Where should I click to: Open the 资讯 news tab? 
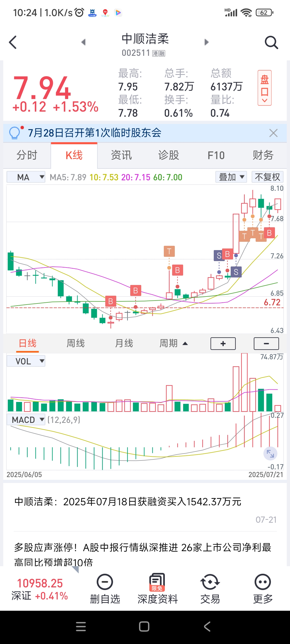pyautogui.click(x=121, y=155)
